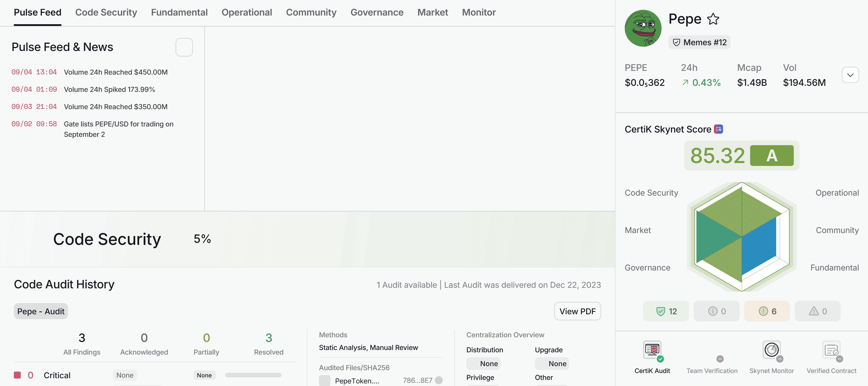Image resolution: width=868 pixels, height=386 pixels.
Task: Click the A grade badge
Action: tap(772, 156)
